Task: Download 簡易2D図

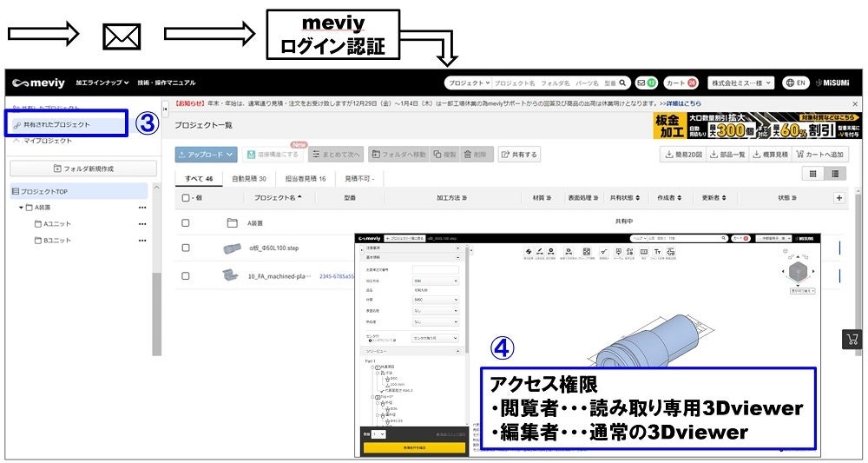Action: click(x=684, y=155)
